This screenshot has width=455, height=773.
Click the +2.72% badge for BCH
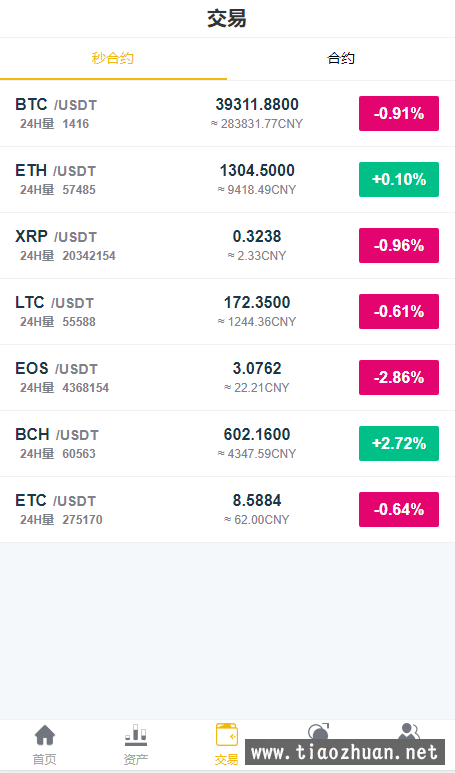pos(399,444)
